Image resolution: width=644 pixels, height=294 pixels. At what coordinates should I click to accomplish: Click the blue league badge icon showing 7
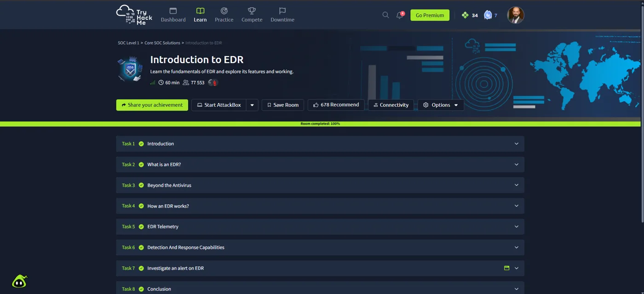(x=488, y=15)
